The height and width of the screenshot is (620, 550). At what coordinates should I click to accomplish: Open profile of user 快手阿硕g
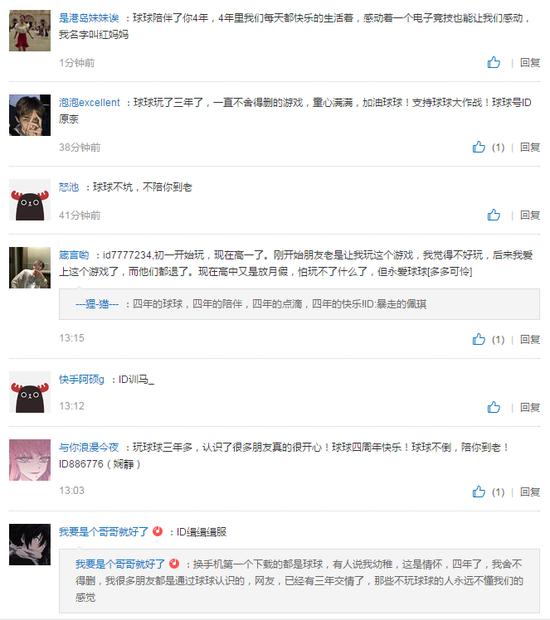click(x=82, y=380)
